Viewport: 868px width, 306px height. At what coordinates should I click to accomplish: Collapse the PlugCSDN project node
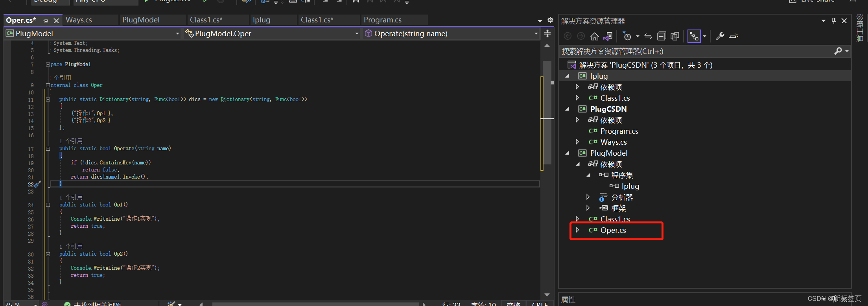click(567, 109)
